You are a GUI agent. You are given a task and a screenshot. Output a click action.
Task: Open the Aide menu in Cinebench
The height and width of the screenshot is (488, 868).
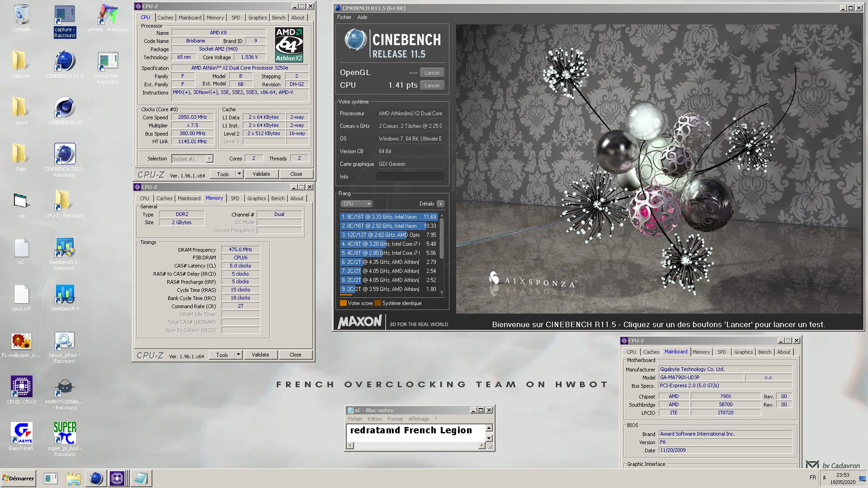362,17
